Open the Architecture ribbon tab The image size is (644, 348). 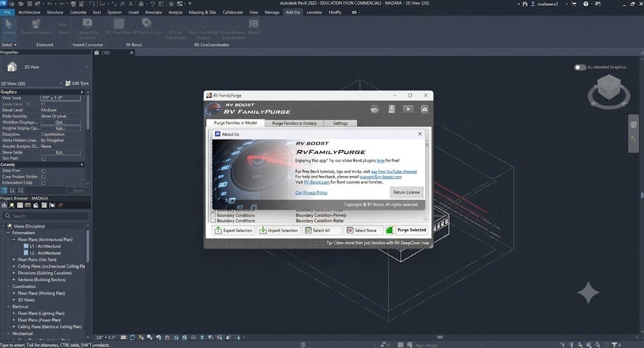29,13
